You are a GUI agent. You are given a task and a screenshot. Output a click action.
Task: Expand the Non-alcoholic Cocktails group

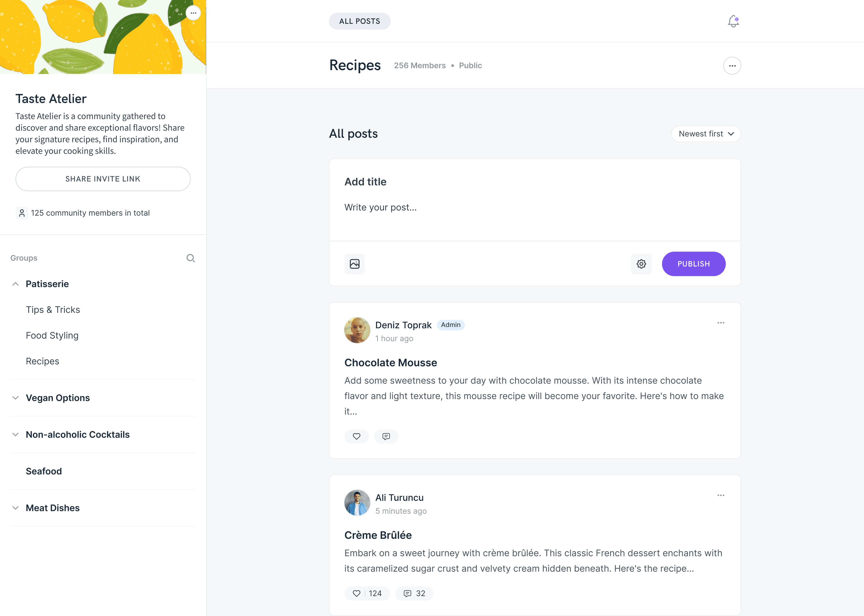[x=16, y=435]
